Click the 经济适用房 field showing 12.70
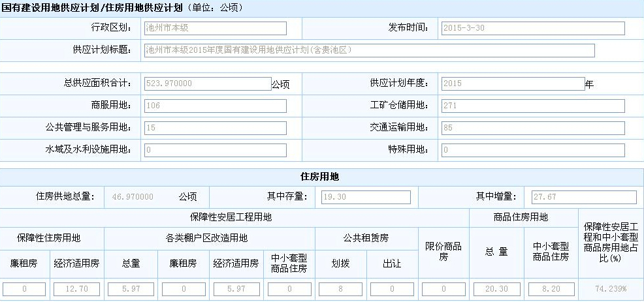This screenshot has width=644, height=302. tap(76, 288)
